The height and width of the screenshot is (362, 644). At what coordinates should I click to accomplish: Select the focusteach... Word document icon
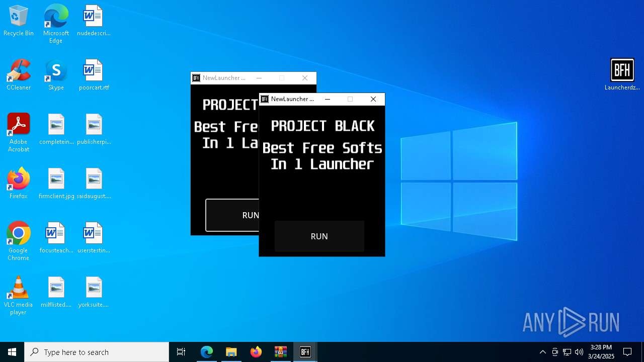tap(56, 238)
